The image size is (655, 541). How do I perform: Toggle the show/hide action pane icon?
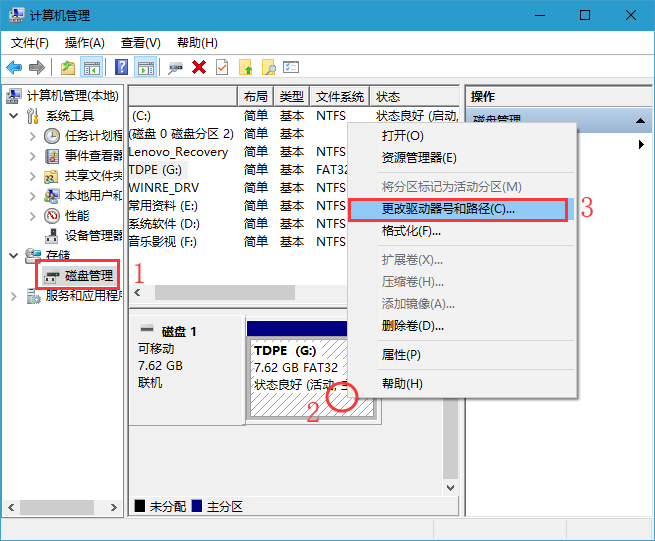coord(145,67)
